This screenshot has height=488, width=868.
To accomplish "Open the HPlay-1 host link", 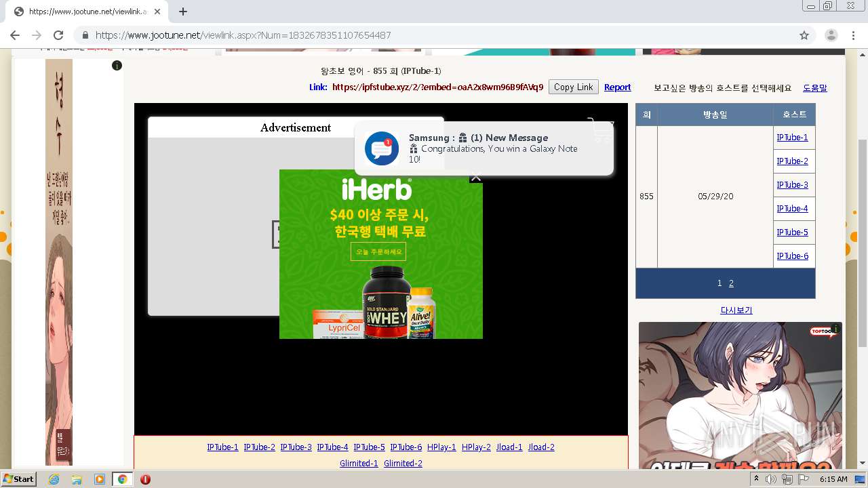I will 441,447.
